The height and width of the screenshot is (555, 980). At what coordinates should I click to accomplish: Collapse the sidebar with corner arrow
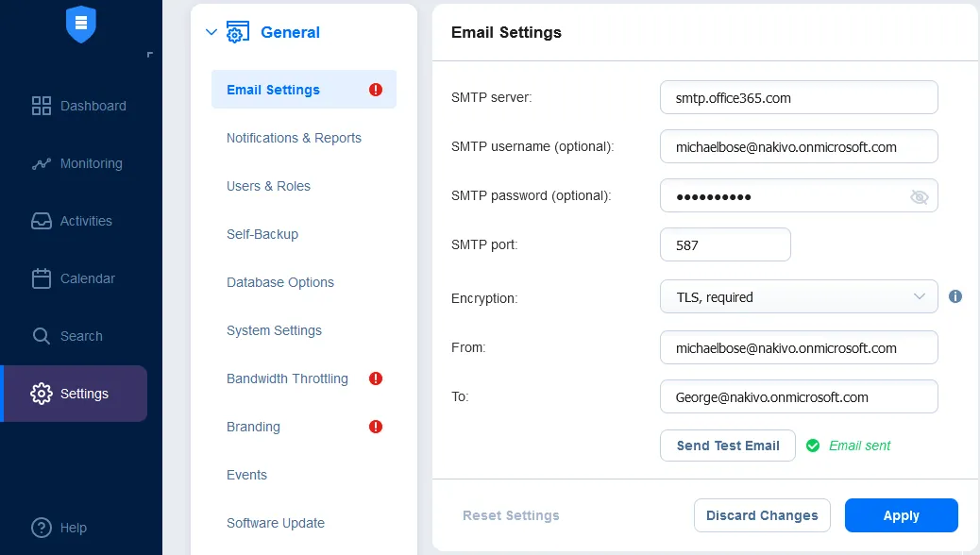tap(149, 55)
